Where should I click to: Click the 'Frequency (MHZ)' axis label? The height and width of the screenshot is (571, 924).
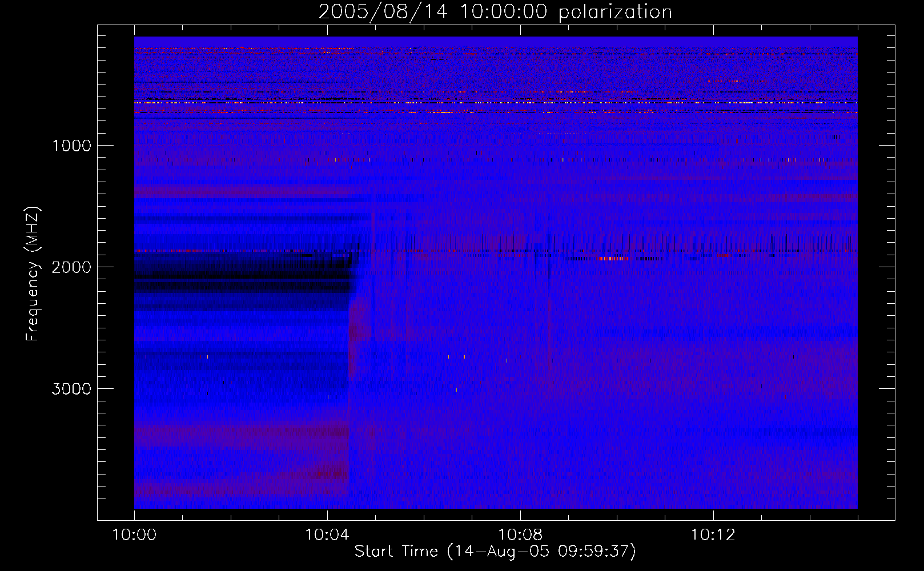tap(33, 274)
